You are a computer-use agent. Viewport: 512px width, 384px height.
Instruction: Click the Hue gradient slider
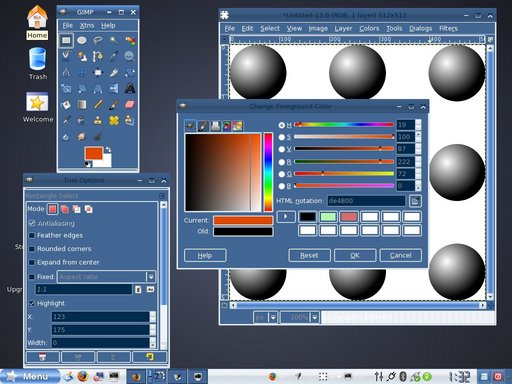click(x=344, y=125)
